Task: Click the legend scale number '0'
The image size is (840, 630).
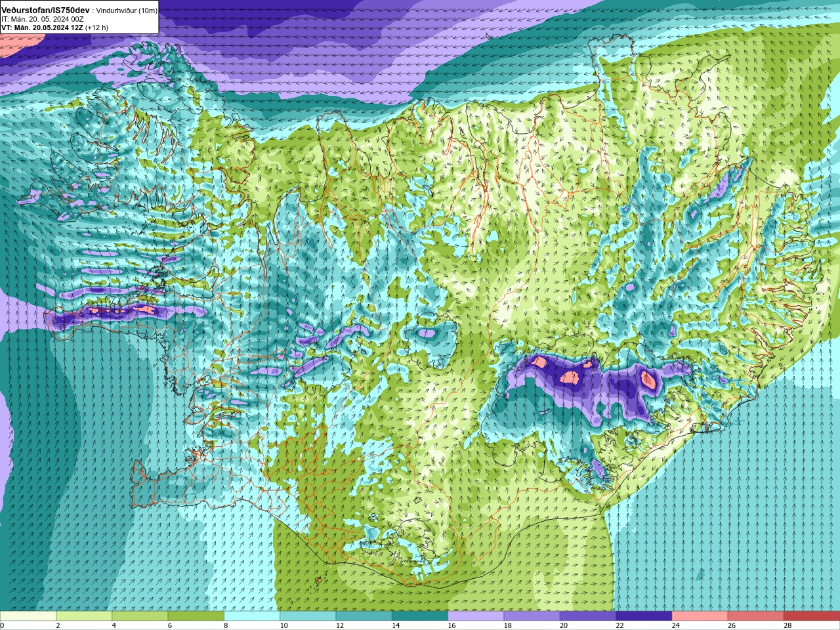Action: pos(3,625)
